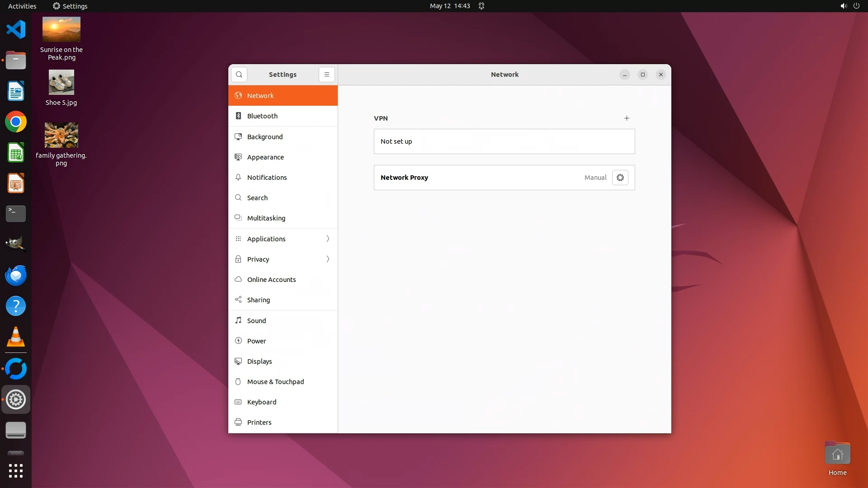Click the Settings search magnifier button
The image size is (868, 488).
[239, 75]
